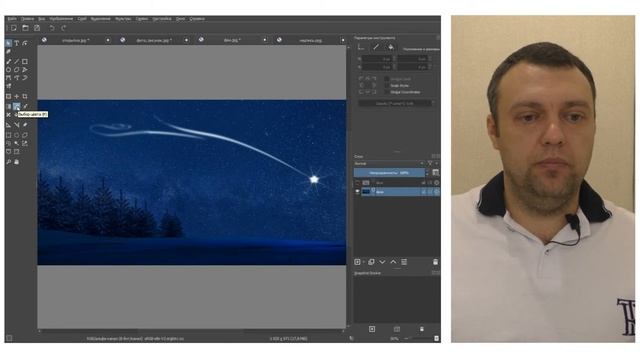This screenshot has width=640, height=360.
Task: Select the Elliptical Selection tool
Action: click(x=17, y=135)
